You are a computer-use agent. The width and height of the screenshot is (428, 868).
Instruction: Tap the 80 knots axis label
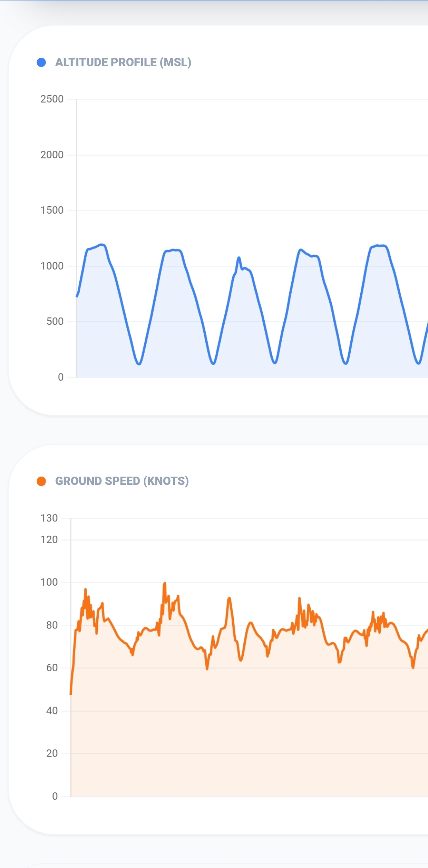click(x=52, y=625)
